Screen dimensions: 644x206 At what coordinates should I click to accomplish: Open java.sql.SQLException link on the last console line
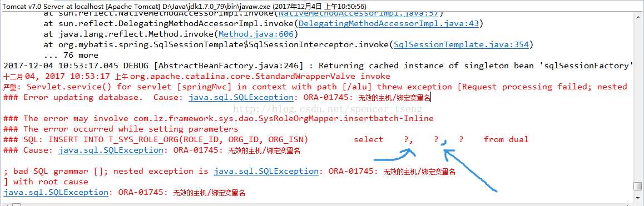[x=56, y=193]
